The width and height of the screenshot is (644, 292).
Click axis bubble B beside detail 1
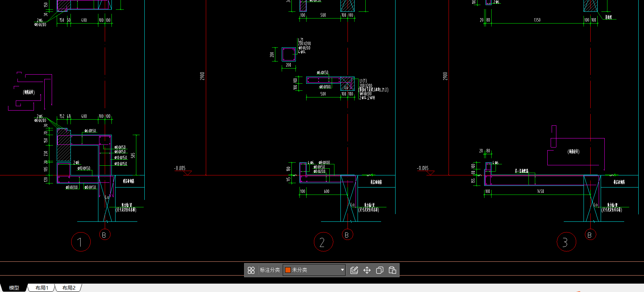[x=104, y=235]
